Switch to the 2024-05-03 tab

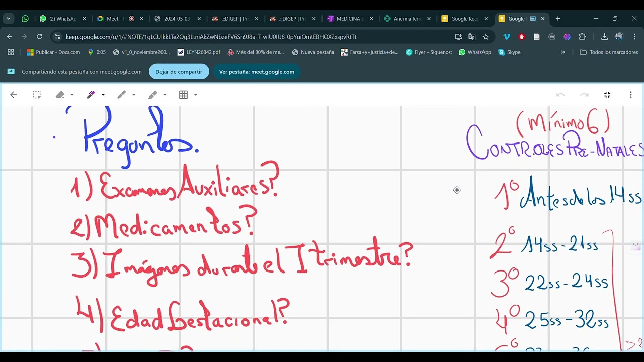point(176,19)
